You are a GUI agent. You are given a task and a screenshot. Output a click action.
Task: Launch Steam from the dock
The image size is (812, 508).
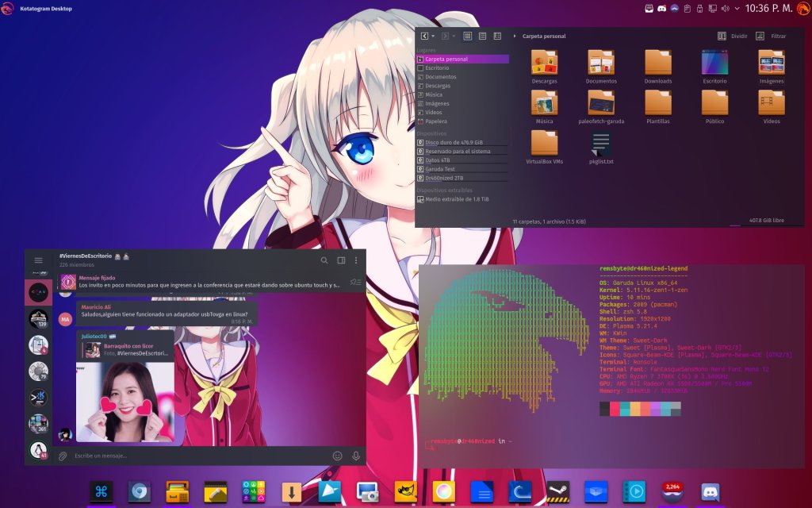pos(557,492)
